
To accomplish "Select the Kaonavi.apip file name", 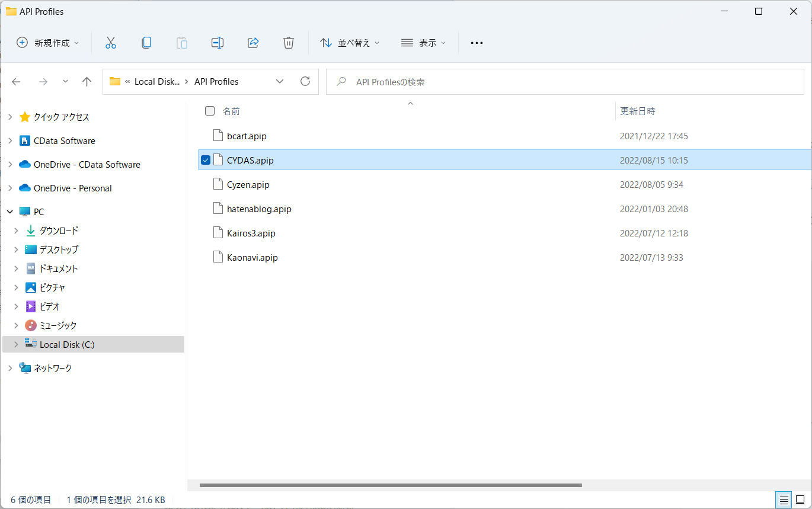I will 252,257.
